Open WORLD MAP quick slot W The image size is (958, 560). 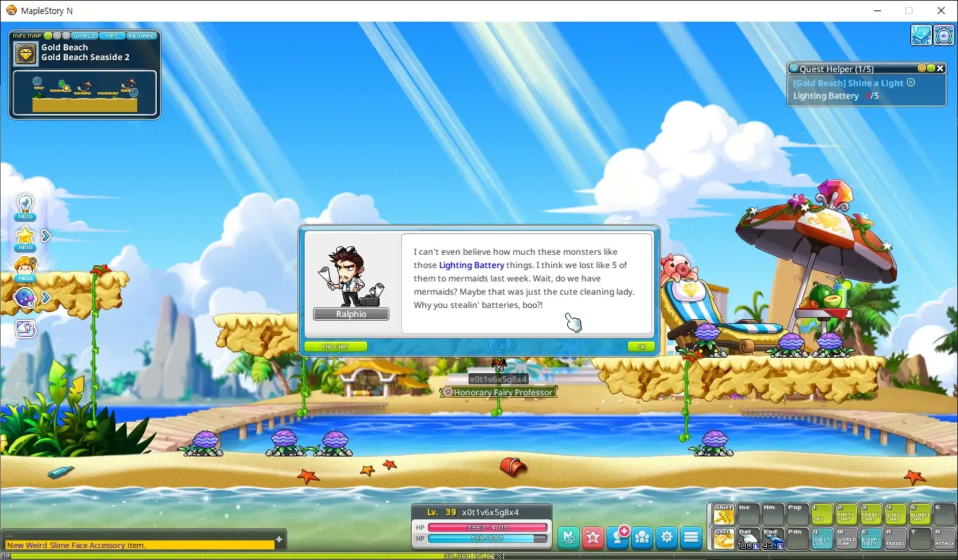[x=847, y=538]
